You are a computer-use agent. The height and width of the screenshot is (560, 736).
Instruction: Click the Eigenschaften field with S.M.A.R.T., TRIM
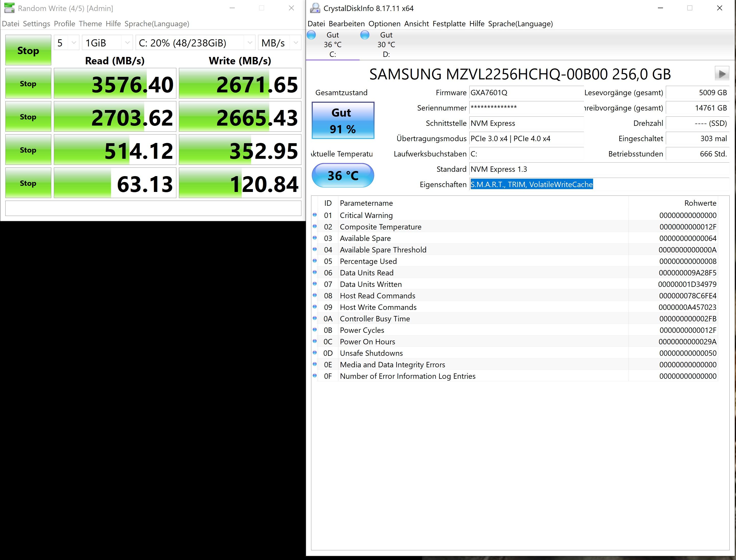click(x=599, y=184)
